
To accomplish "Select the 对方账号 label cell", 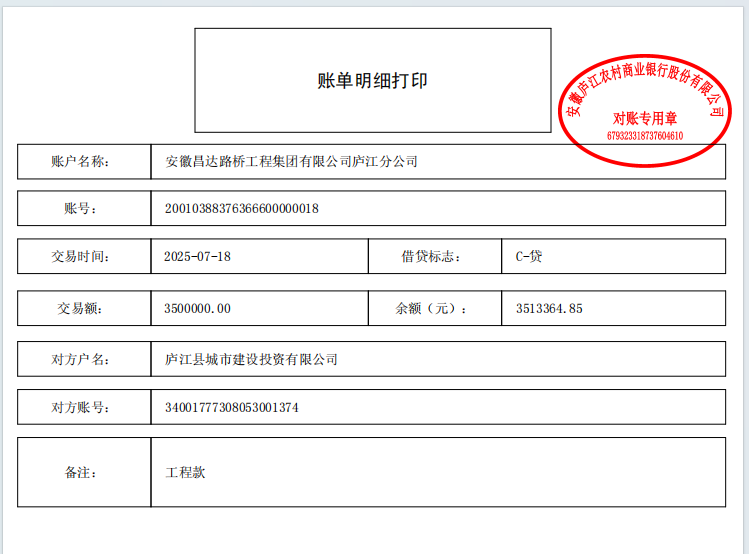I will point(85,407).
